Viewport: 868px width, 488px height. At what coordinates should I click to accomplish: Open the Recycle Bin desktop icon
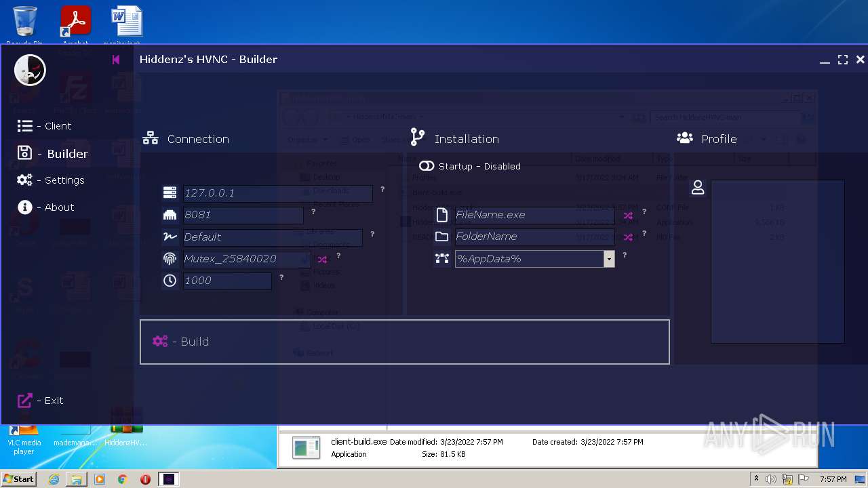click(x=24, y=25)
